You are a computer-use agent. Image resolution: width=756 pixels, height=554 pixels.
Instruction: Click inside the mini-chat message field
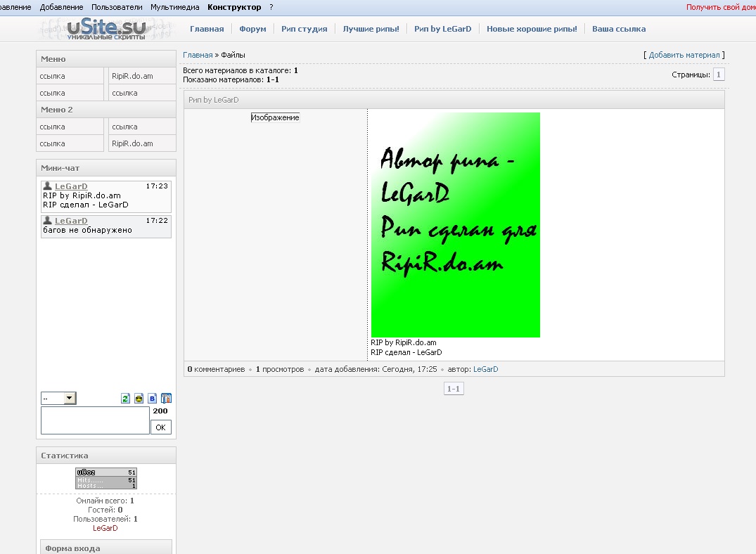95,420
